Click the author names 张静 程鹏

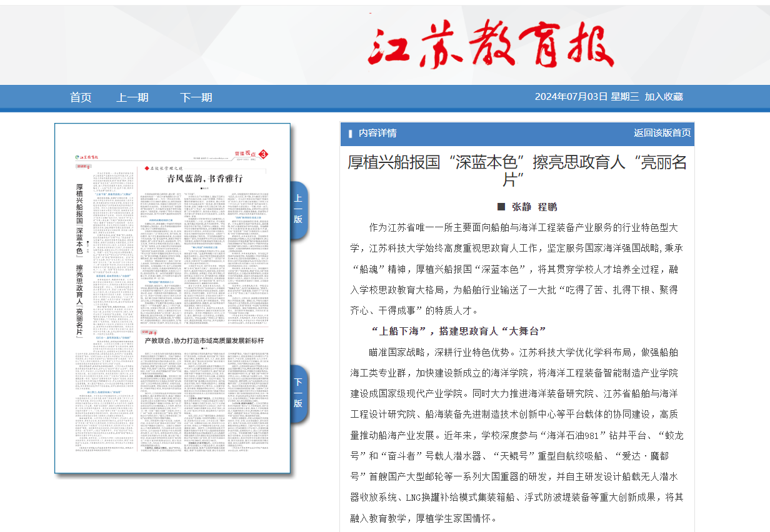(534, 207)
